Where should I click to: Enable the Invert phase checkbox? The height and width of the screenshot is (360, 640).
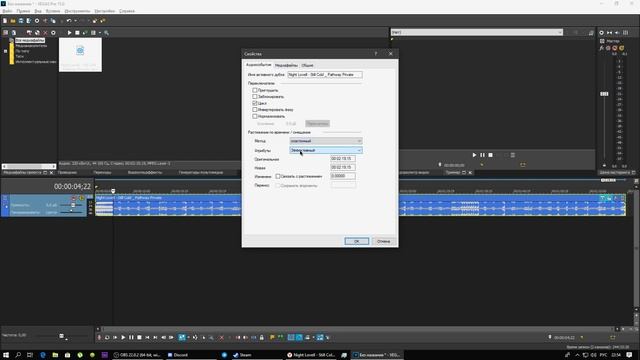pos(255,110)
